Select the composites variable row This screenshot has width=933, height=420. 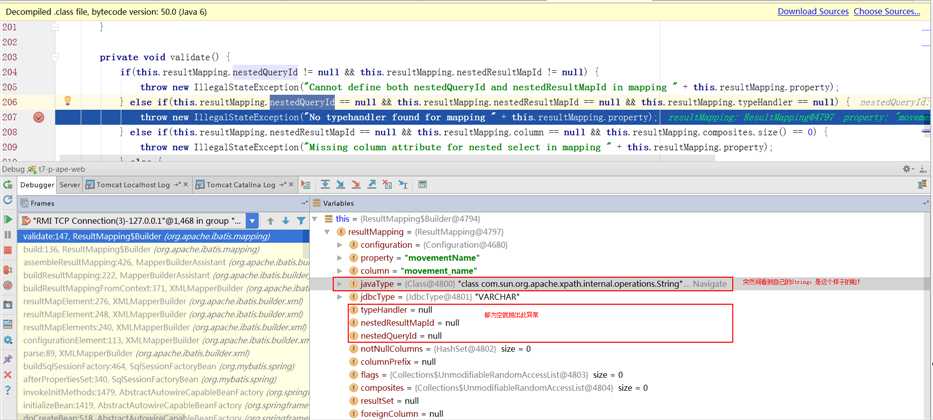[x=497, y=388]
